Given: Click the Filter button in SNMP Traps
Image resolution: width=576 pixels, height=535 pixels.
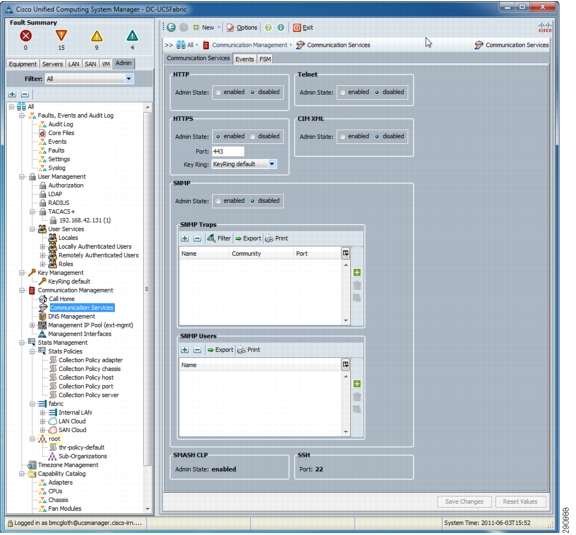Looking at the screenshot, I should coord(219,238).
